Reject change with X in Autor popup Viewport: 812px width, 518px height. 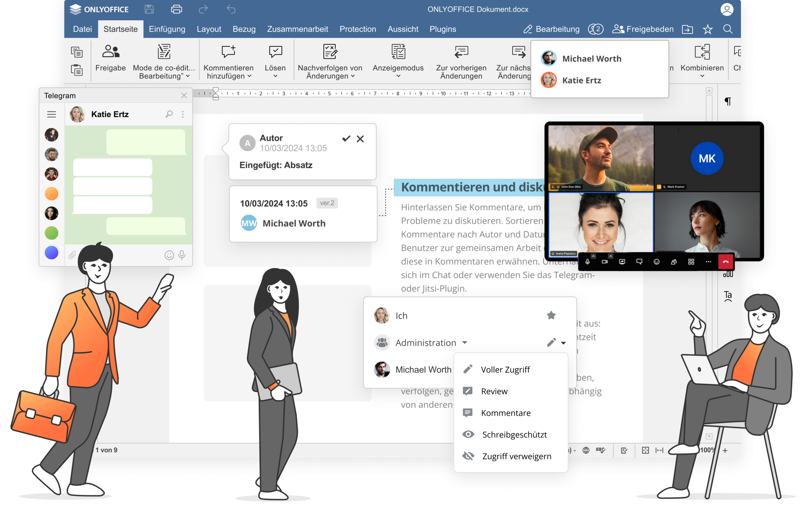coord(360,139)
